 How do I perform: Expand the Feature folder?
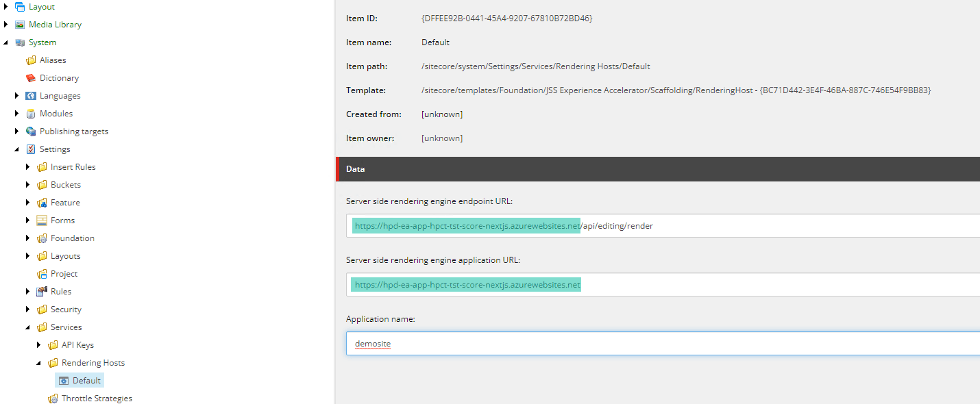coord(27,202)
